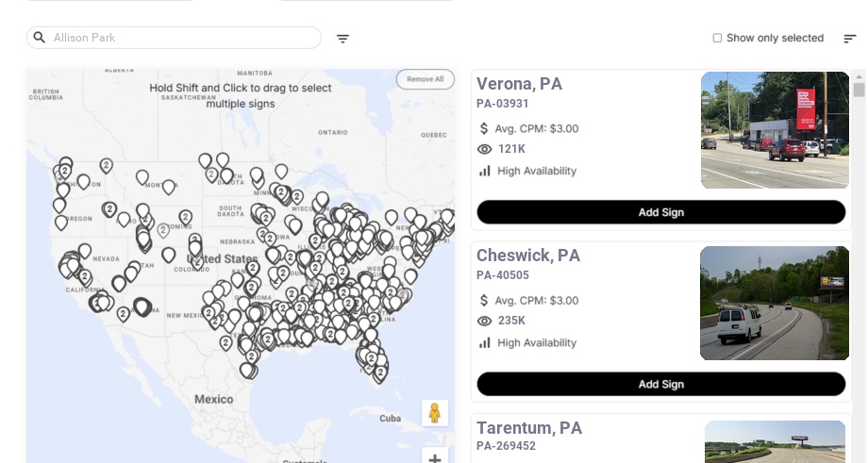
Task: Add the Verona, PA sign
Action: click(660, 212)
